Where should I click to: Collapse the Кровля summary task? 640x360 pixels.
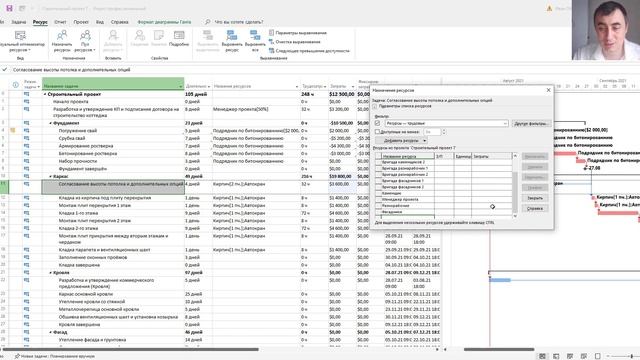point(51,273)
